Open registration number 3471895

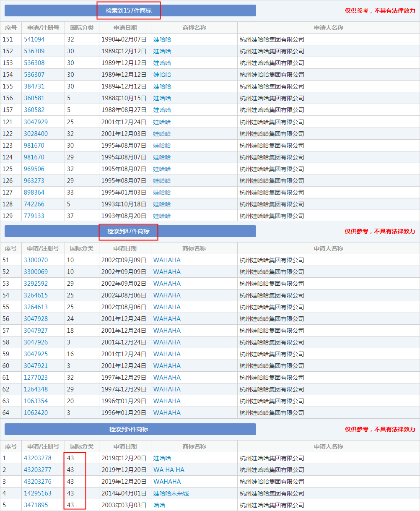click(x=36, y=505)
